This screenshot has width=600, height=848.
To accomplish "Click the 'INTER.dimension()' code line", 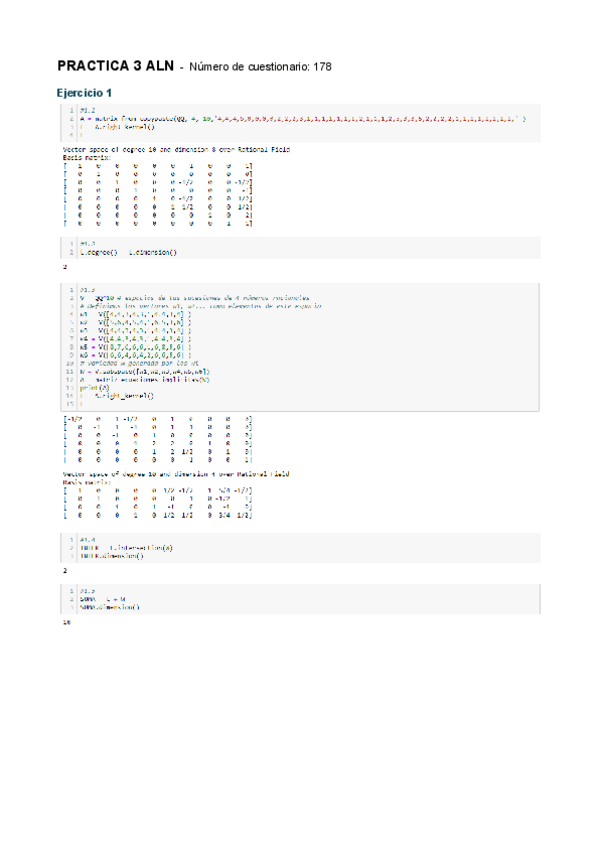I will [112, 556].
